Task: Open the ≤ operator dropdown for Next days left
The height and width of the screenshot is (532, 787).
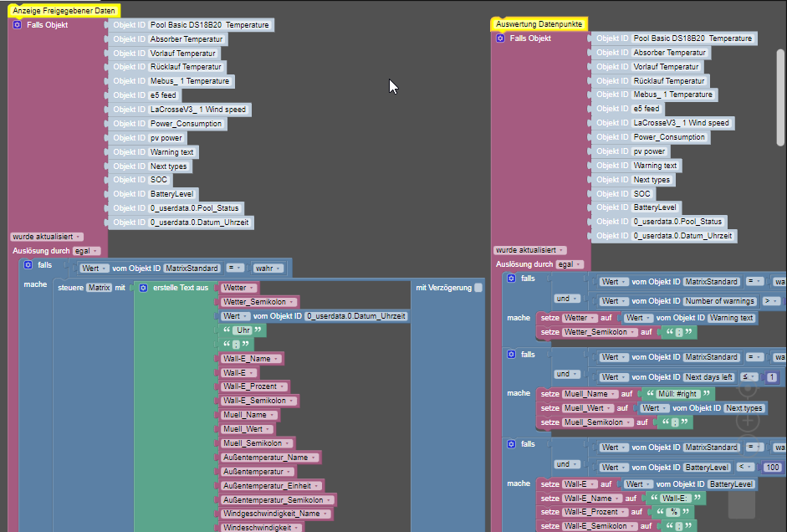Action: pyautogui.click(x=749, y=377)
